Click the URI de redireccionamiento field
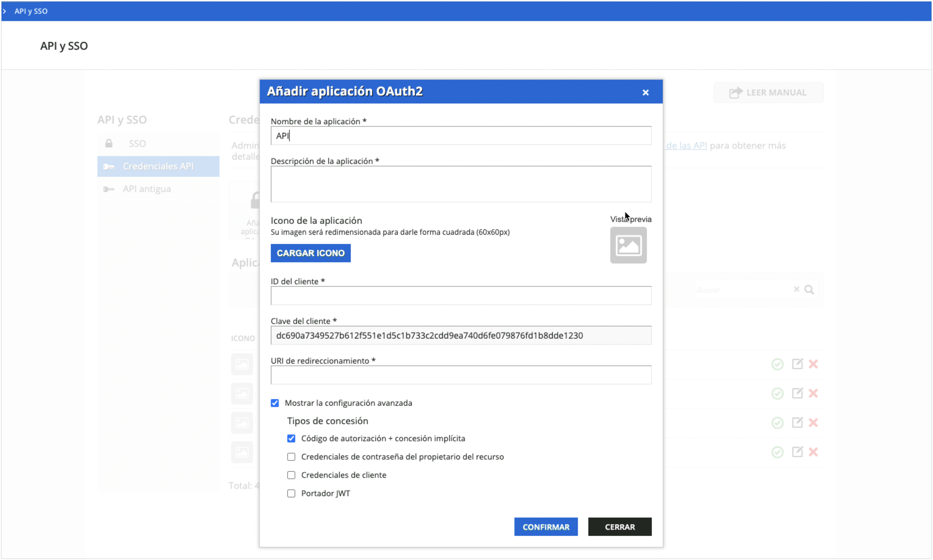This screenshot has height=560, width=933. (461, 375)
